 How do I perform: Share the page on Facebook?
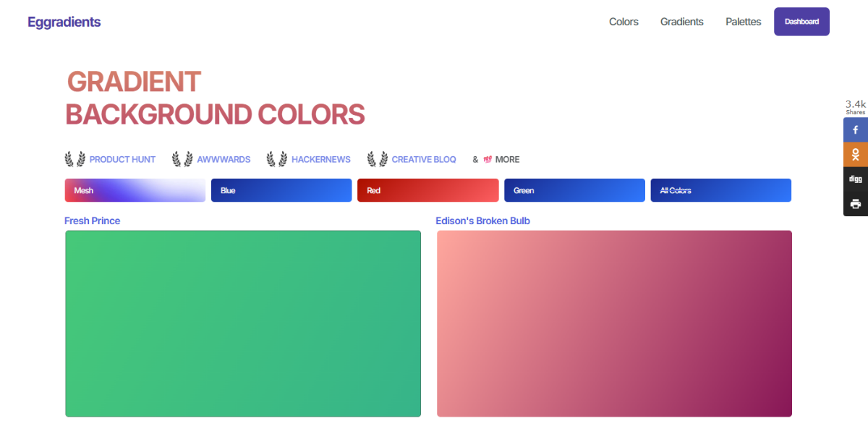click(855, 129)
